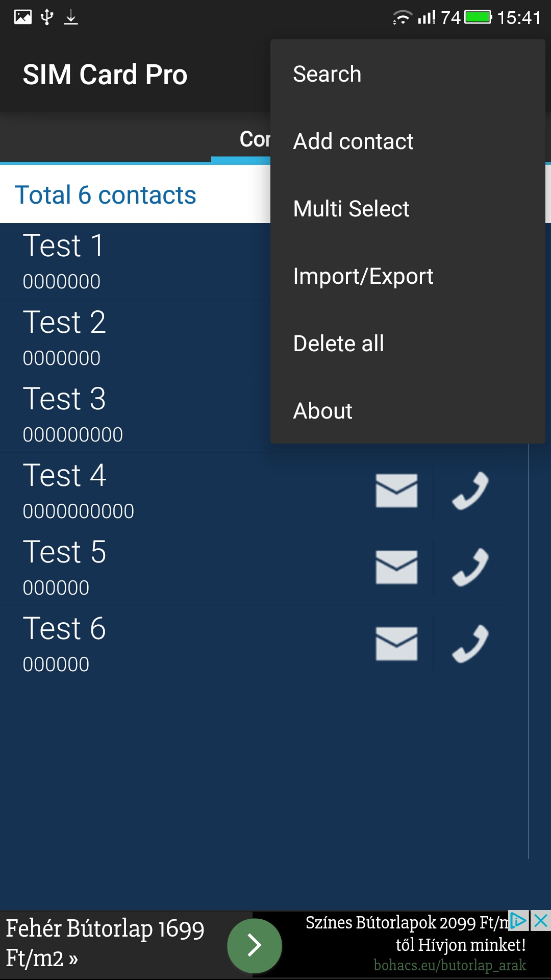Tap the green arrow button in the ad
Viewport: 551px width, 980px height.
(254, 946)
